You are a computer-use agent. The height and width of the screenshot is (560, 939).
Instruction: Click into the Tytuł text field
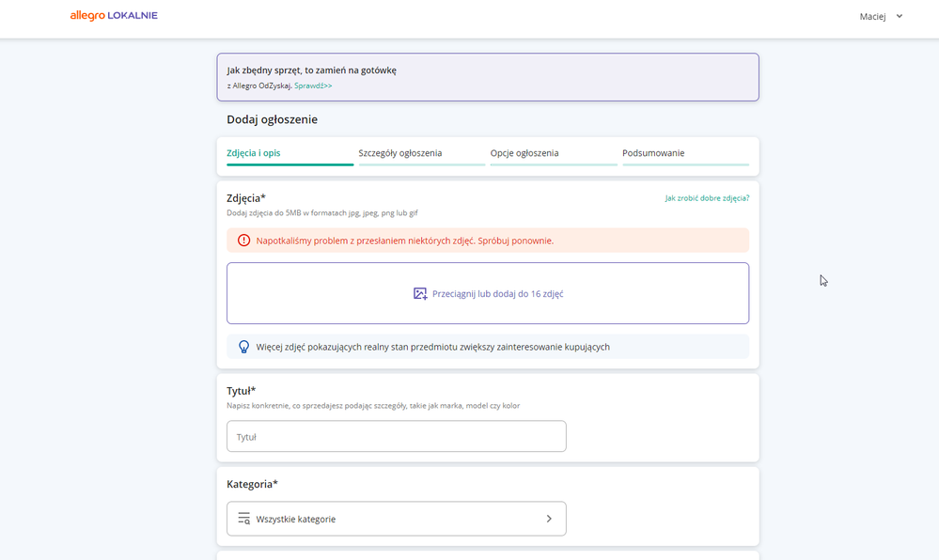tap(396, 436)
